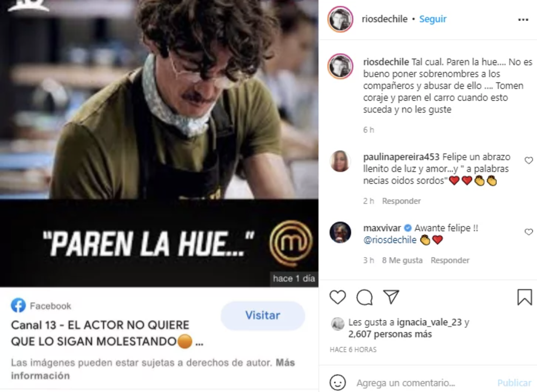
Task: Share the post with the paper plane icon
Action: tap(391, 297)
